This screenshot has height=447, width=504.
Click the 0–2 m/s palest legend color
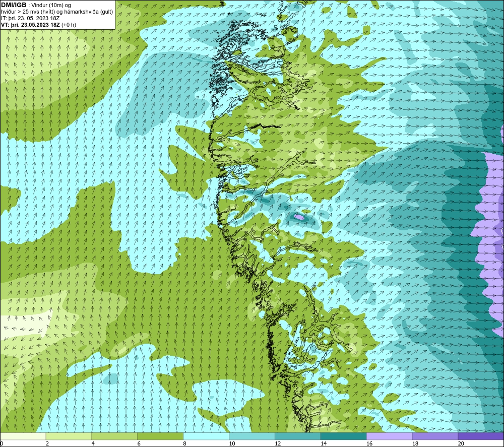tap(23, 436)
